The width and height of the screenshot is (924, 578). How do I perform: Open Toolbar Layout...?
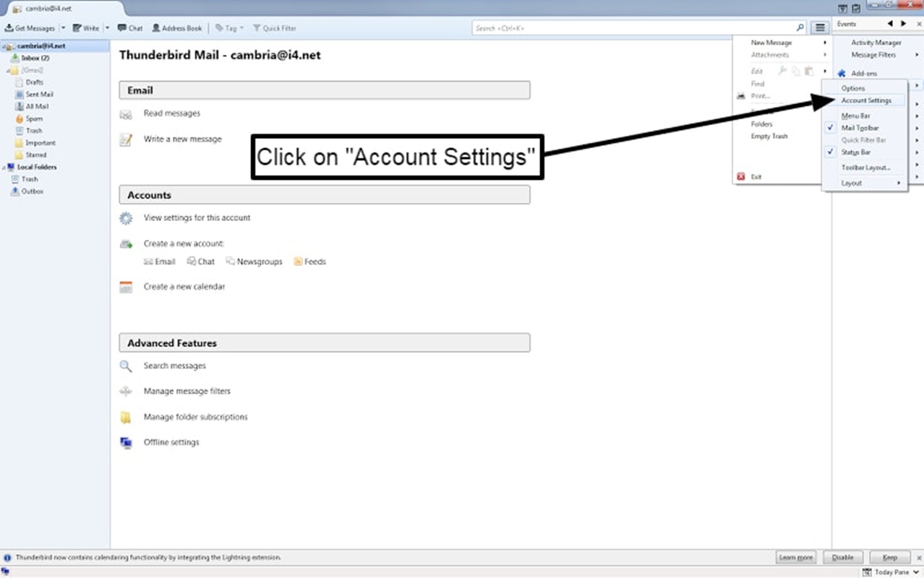(x=865, y=168)
